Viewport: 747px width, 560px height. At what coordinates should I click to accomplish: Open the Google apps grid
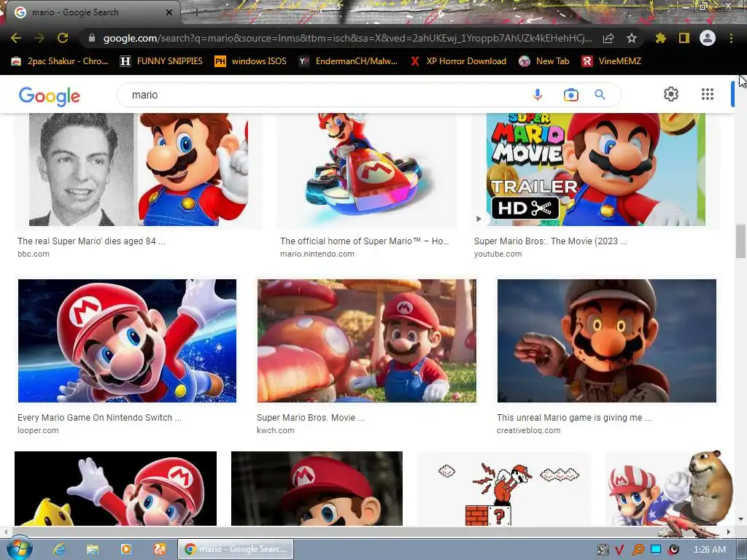coord(708,94)
